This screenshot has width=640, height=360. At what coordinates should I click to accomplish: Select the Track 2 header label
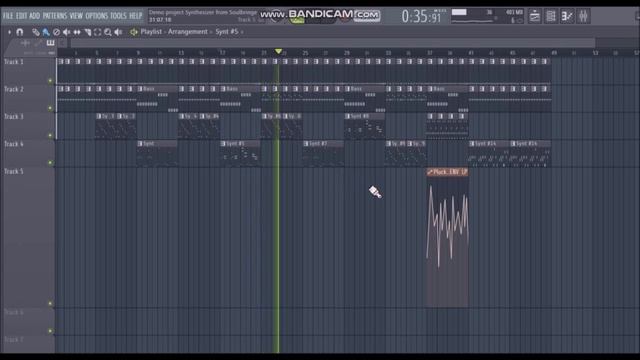(x=14, y=89)
